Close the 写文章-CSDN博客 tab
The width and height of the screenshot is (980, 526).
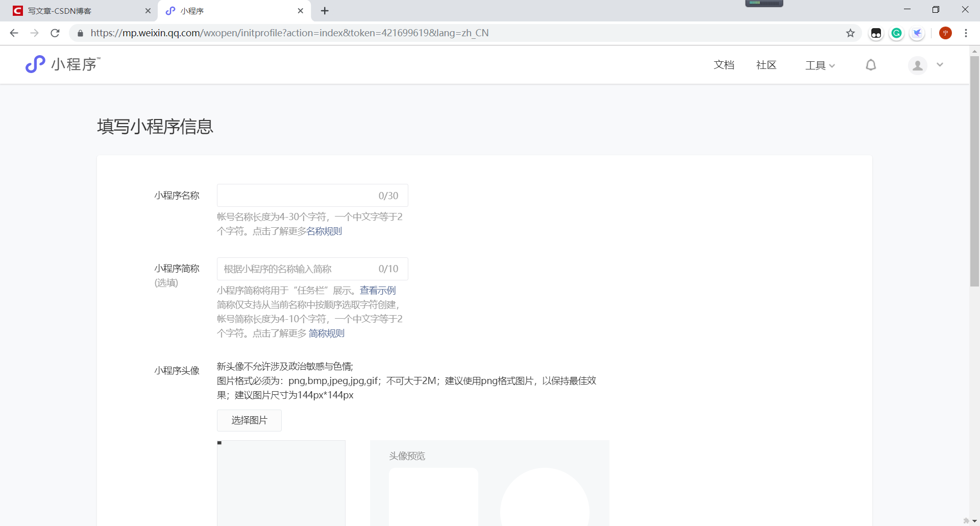pyautogui.click(x=148, y=11)
